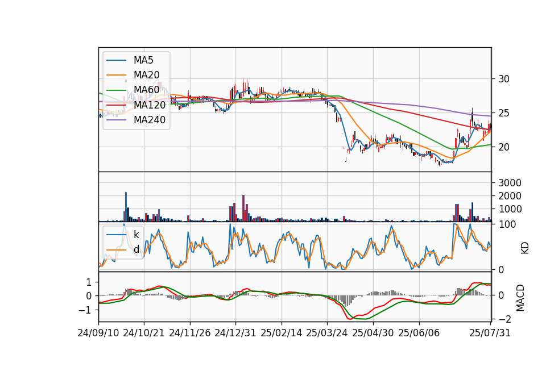Click the volume axis value 2000

click(x=510, y=196)
